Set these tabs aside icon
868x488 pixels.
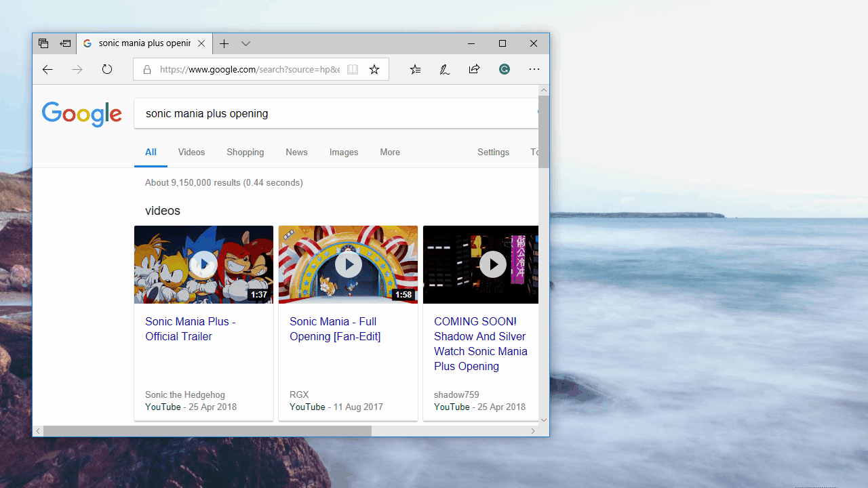(x=65, y=43)
